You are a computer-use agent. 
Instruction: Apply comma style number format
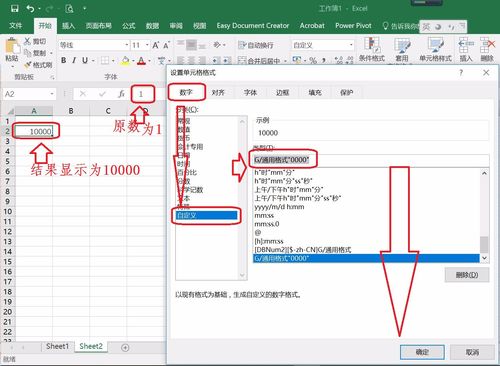pyautogui.click(x=323, y=60)
